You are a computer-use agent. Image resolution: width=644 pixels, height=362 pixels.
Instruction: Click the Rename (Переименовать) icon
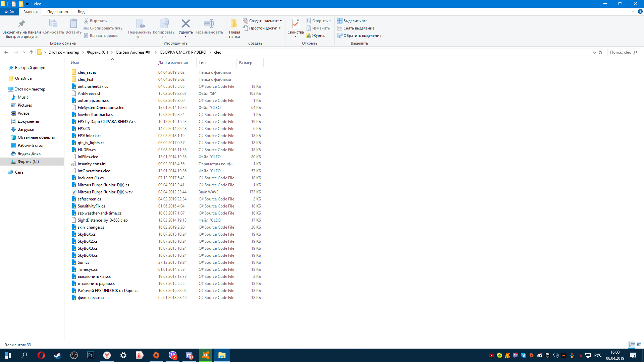click(209, 24)
